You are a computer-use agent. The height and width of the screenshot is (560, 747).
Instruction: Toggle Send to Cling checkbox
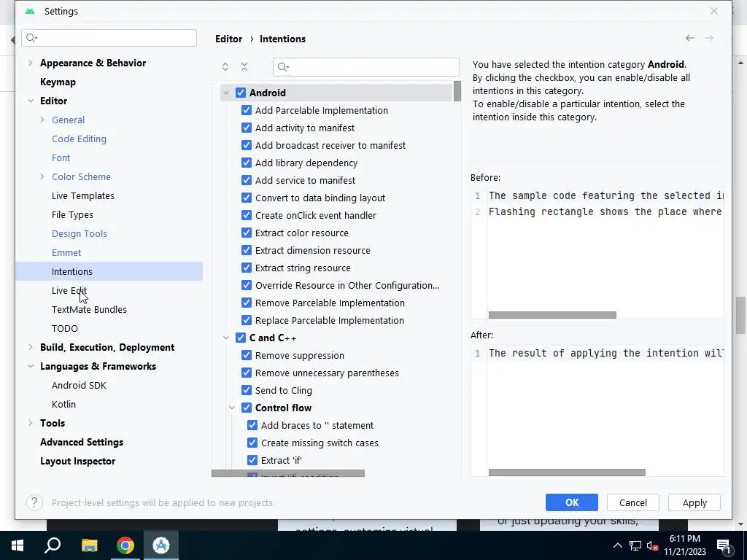247,390
